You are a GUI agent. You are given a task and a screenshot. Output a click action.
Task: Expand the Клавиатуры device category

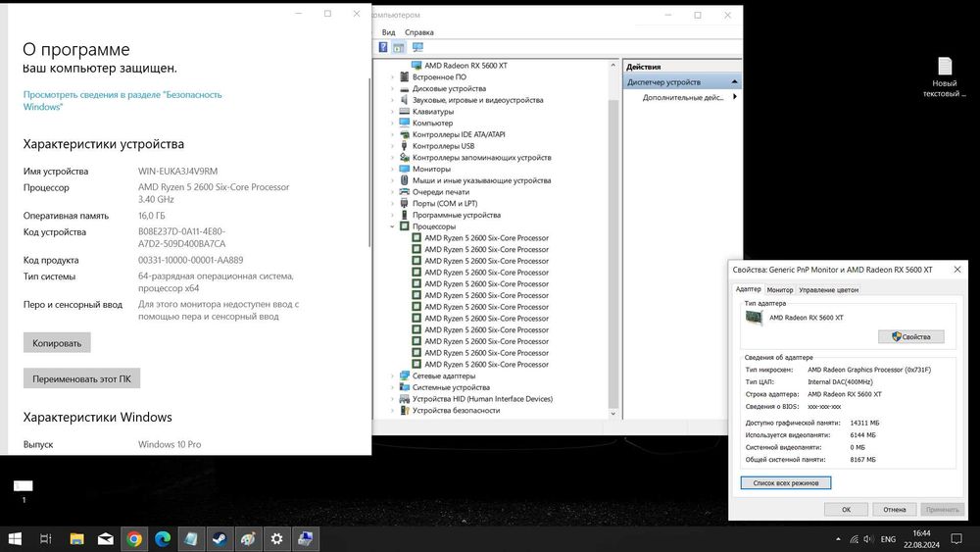tap(392, 112)
